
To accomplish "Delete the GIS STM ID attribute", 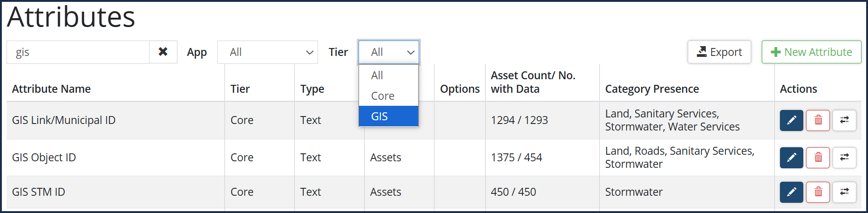I will point(818,192).
